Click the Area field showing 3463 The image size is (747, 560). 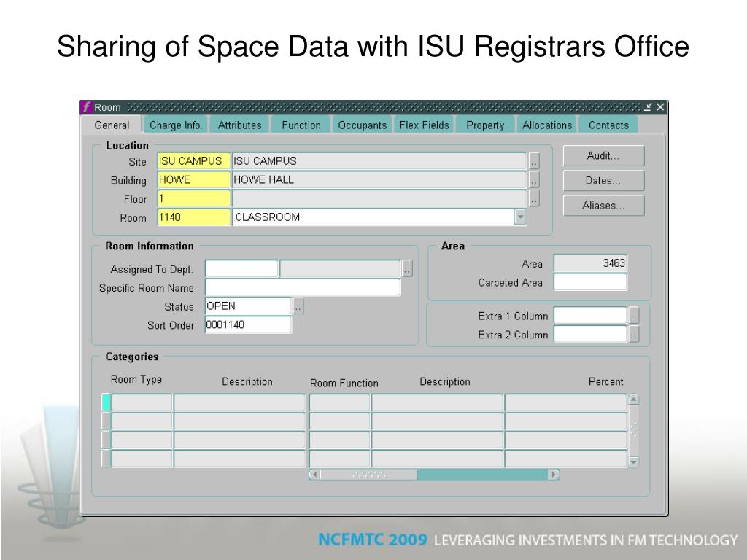pos(590,263)
